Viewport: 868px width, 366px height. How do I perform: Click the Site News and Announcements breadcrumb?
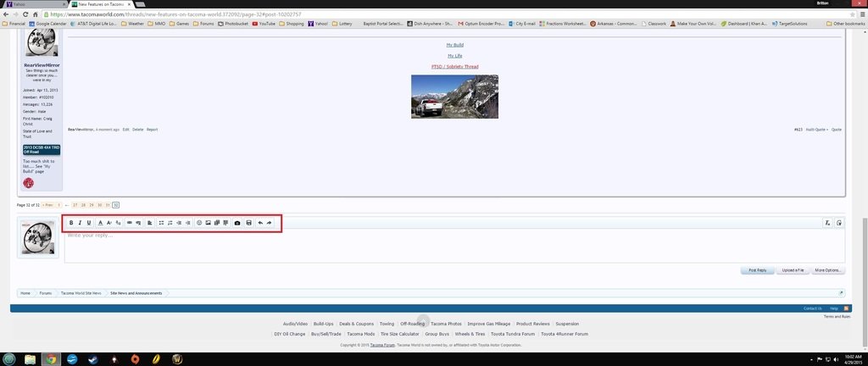pyautogui.click(x=136, y=293)
